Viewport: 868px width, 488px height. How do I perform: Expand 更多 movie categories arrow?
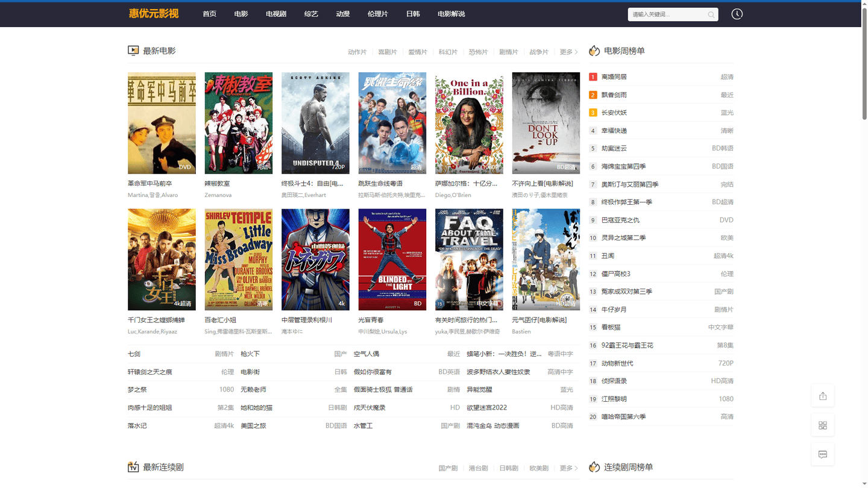click(569, 52)
